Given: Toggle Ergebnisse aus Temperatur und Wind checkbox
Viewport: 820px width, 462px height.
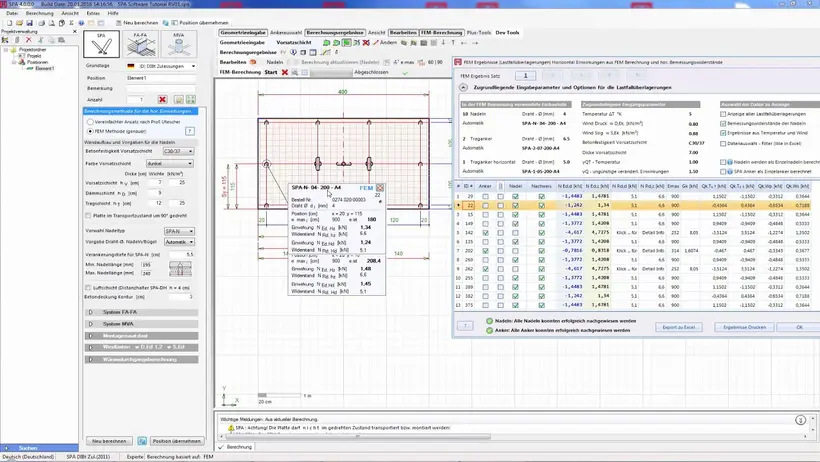Looking at the screenshot, I should [x=723, y=133].
